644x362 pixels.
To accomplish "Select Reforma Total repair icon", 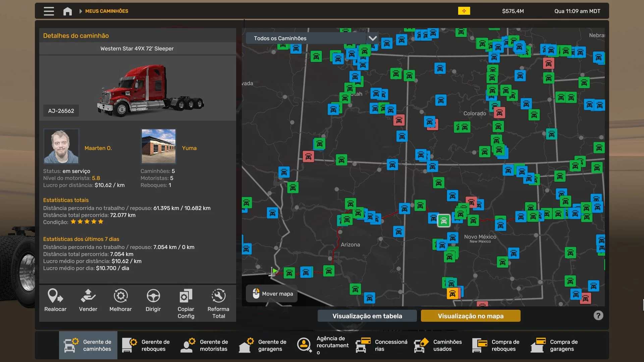I will 218,296.
